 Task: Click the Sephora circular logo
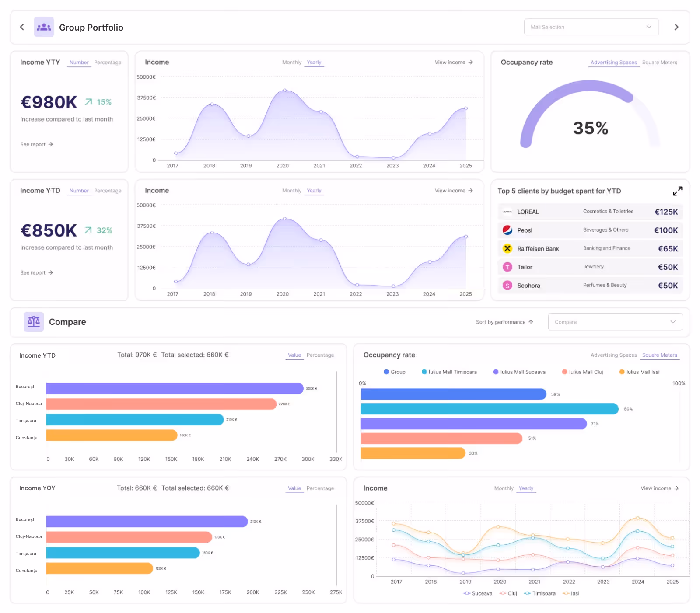pyautogui.click(x=507, y=285)
